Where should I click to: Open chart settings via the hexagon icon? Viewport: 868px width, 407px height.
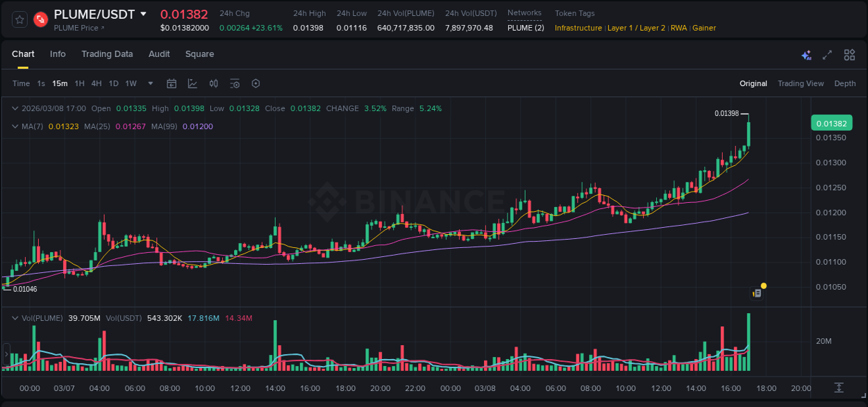(256, 83)
